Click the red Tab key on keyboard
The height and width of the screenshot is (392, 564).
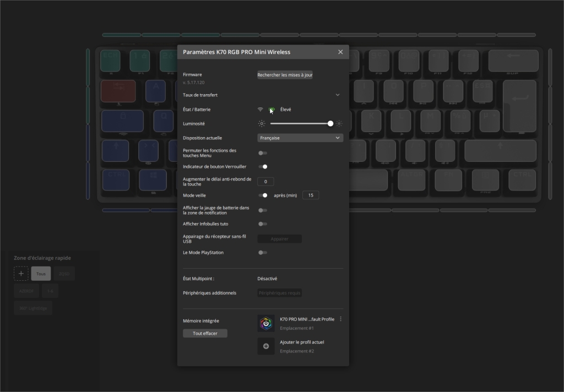coord(118,91)
